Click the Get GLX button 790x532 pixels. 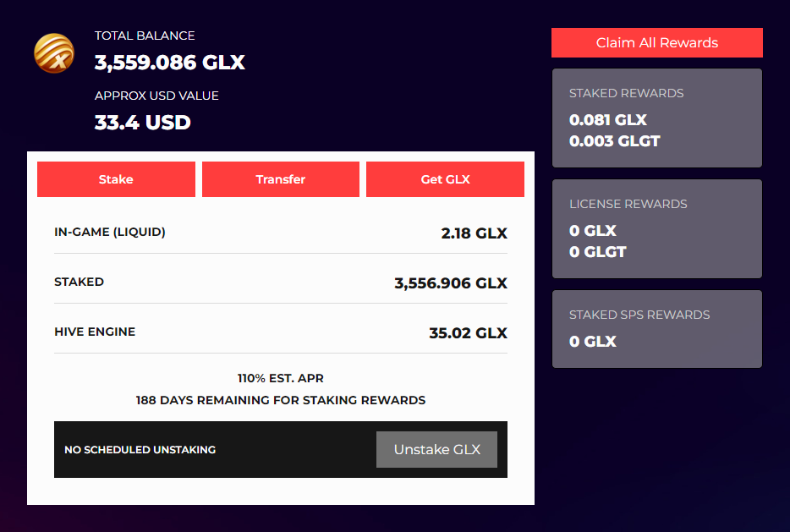point(445,179)
